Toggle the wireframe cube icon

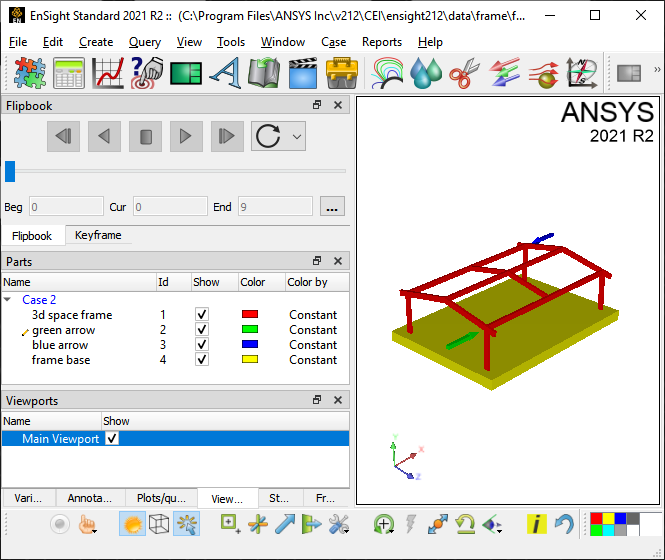[x=159, y=524]
